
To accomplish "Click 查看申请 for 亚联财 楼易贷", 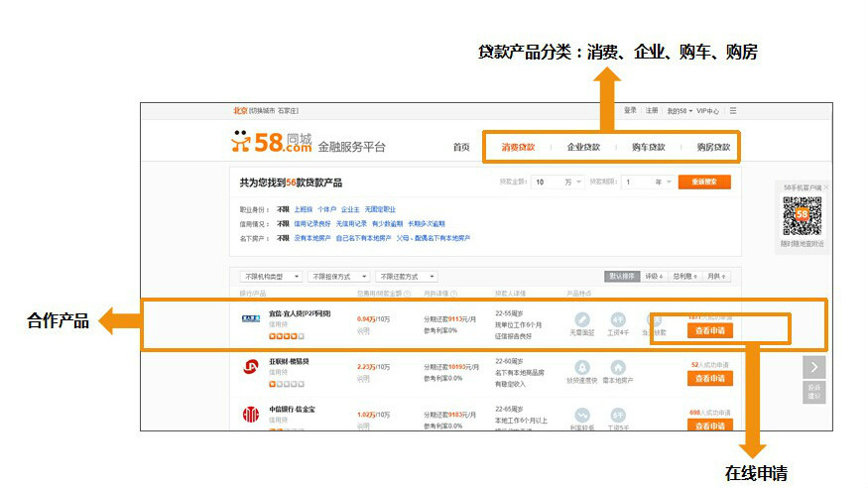I will point(710,379).
